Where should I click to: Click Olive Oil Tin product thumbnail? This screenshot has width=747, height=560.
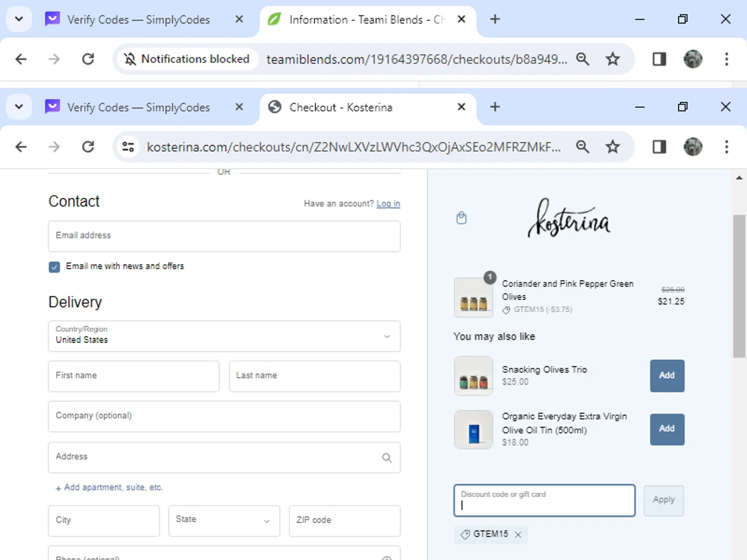(x=474, y=430)
